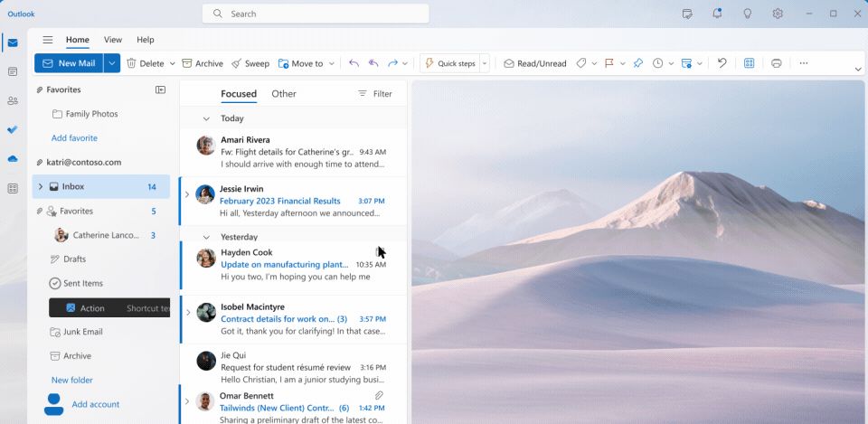The image size is (868, 424).
Task: Click the apps grid icon near Undo
Action: [x=749, y=63]
